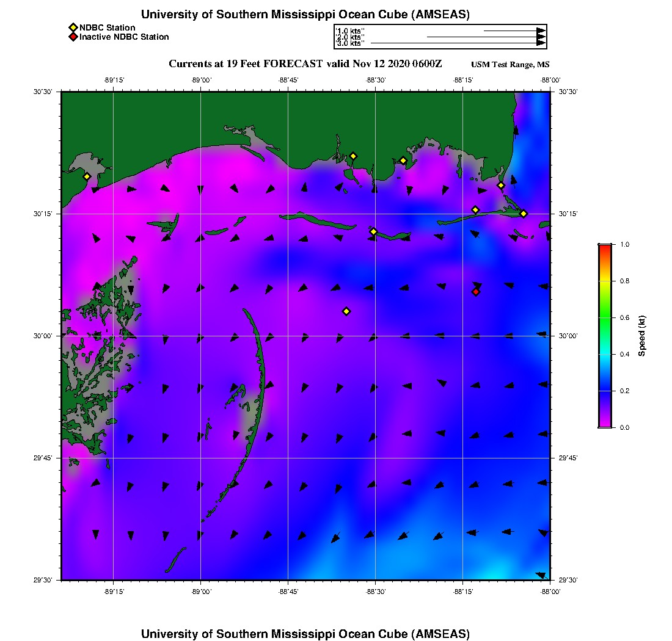Click the magenta bottom of the speed color bar
This screenshot has height=641, width=672.
coord(604,424)
